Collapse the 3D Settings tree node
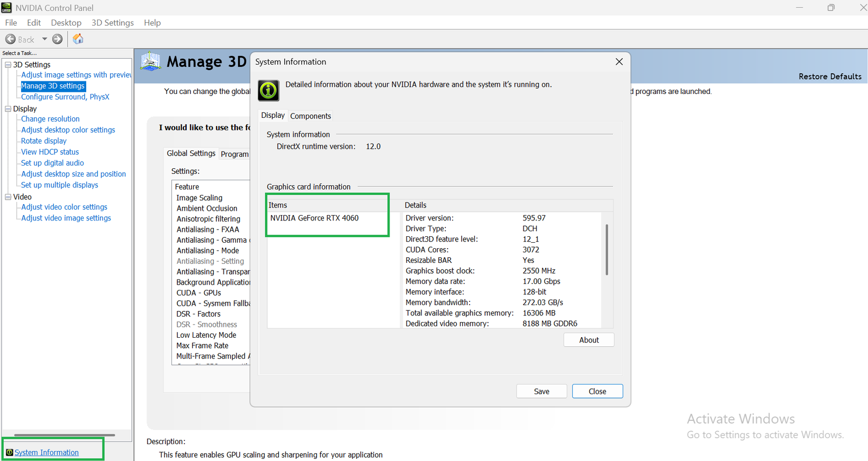This screenshot has width=868, height=461. coord(8,65)
